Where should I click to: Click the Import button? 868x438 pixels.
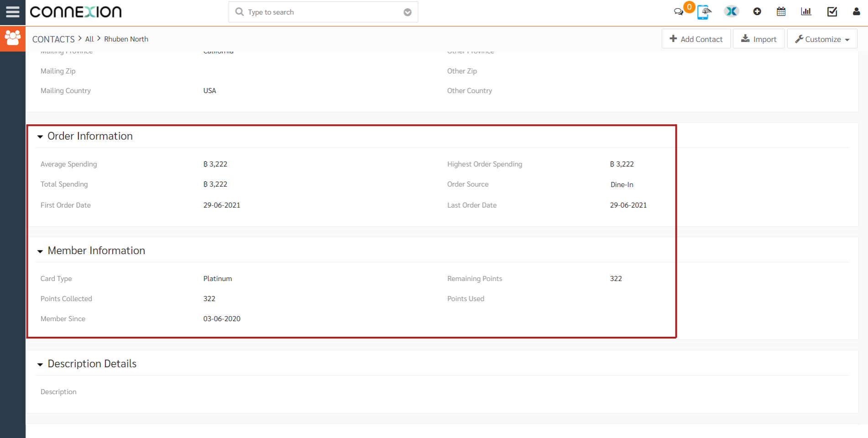click(758, 39)
